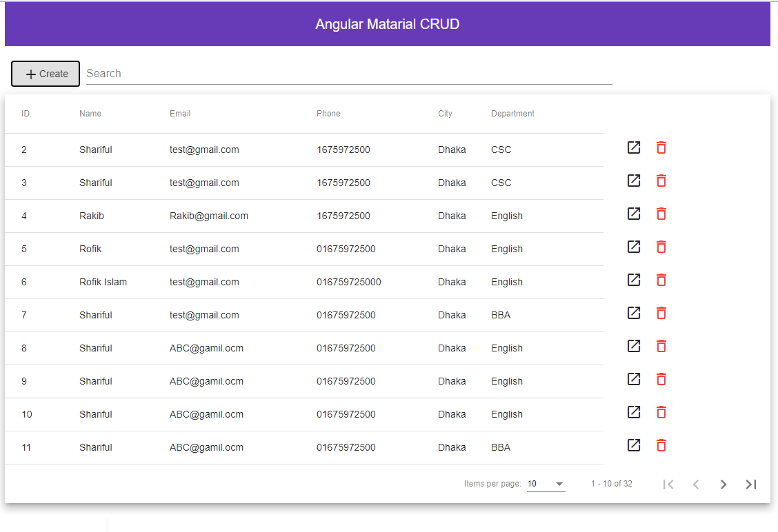
Task: Delete the row with ID 9
Action: pyautogui.click(x=661, y=379)
